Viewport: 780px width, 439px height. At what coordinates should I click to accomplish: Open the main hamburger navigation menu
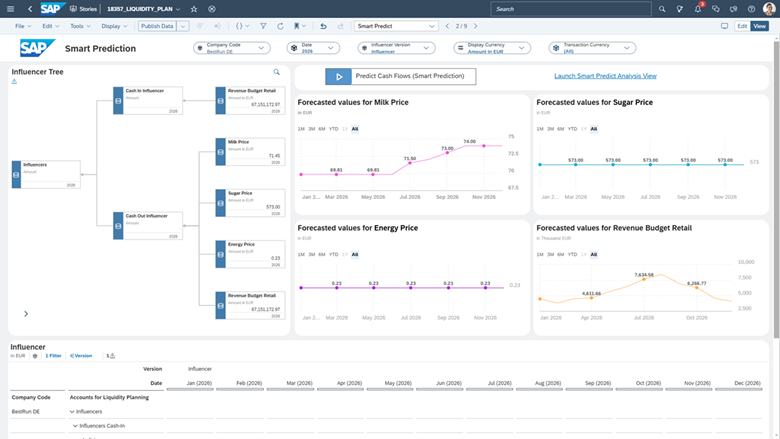10,9
